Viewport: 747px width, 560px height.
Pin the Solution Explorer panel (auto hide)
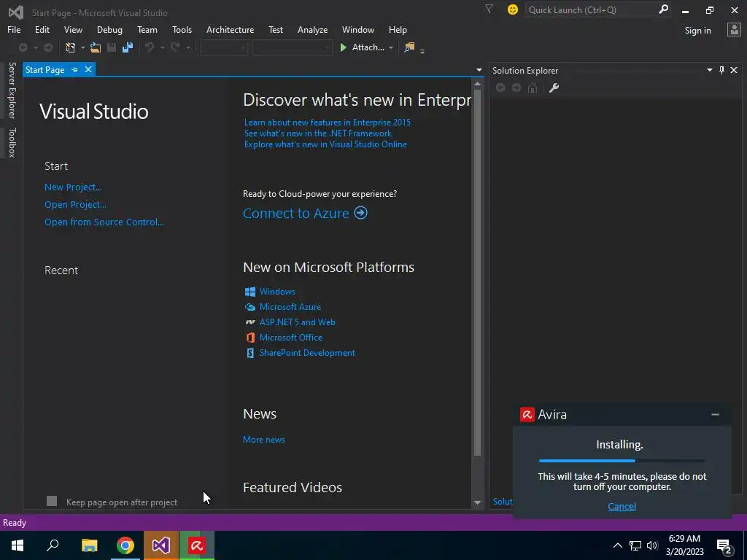coord(721,70)
